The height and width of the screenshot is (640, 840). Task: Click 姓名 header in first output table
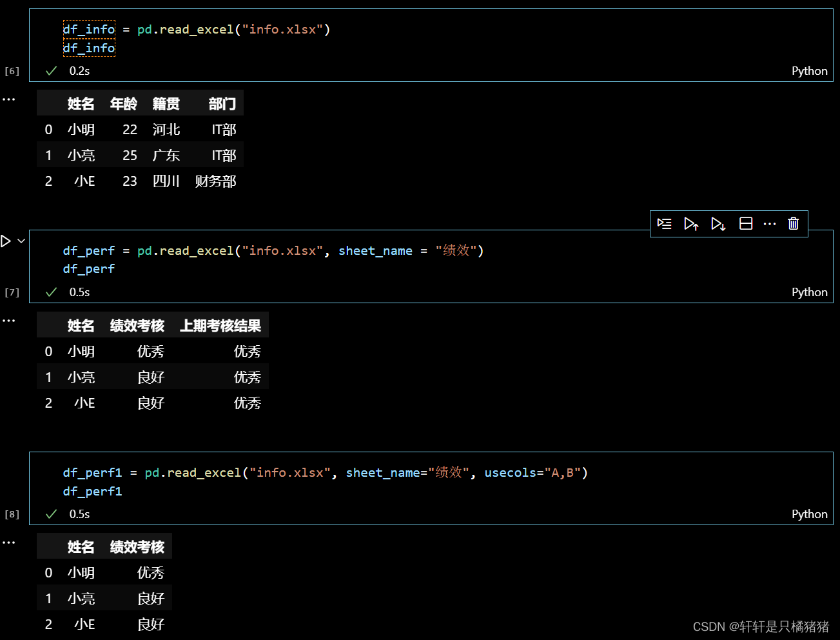coord(81,104)
